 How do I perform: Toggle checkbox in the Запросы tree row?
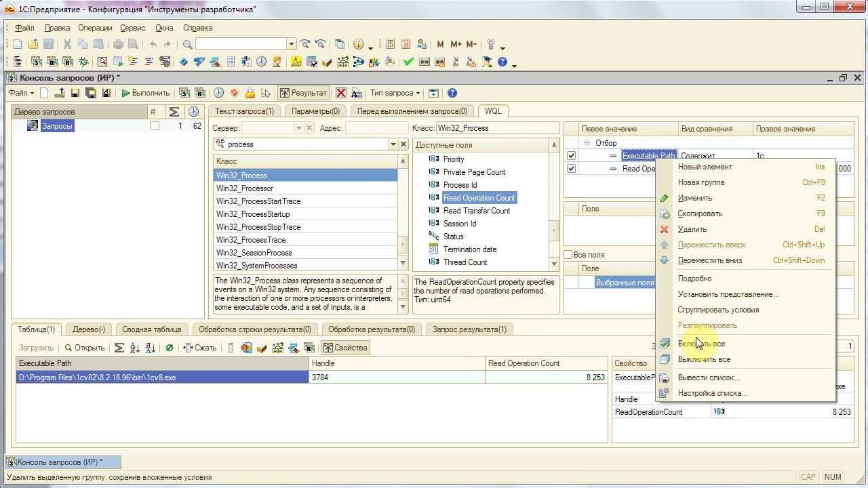click(155, 126)
